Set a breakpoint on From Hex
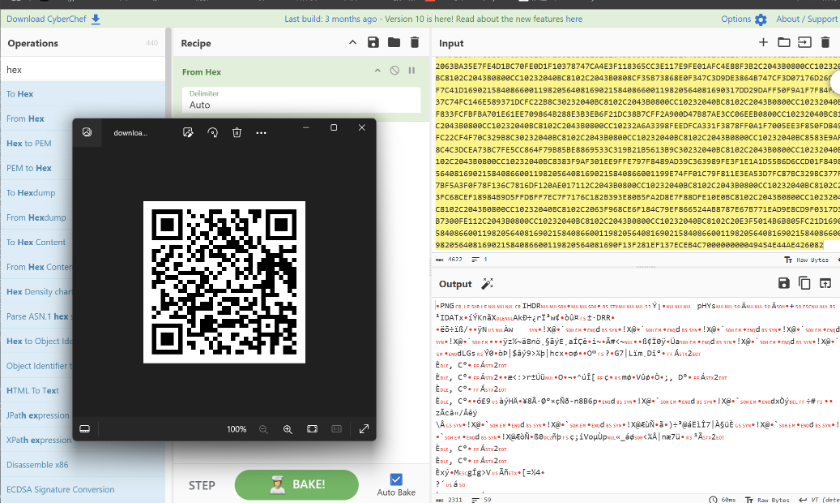Image resolution: width=840 pixels, height=504 pixels. 412,71
